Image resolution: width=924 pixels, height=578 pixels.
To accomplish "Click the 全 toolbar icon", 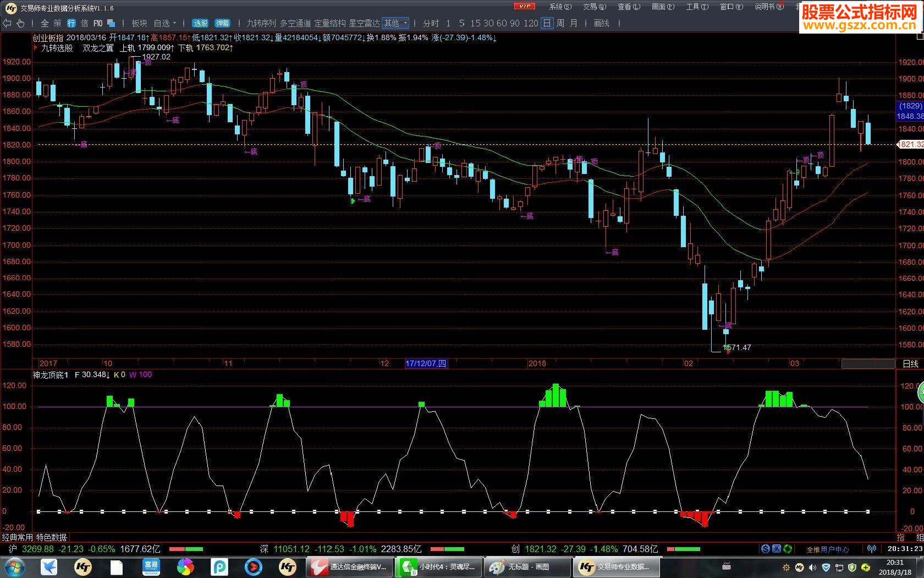I will [45, 23].
